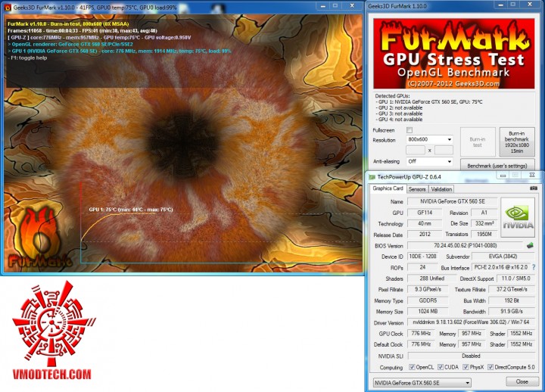The width and height of the screenshot is (545, 392).
Task: Toggle the Fullscreen checkbox in FurMark
Action: 410,130
